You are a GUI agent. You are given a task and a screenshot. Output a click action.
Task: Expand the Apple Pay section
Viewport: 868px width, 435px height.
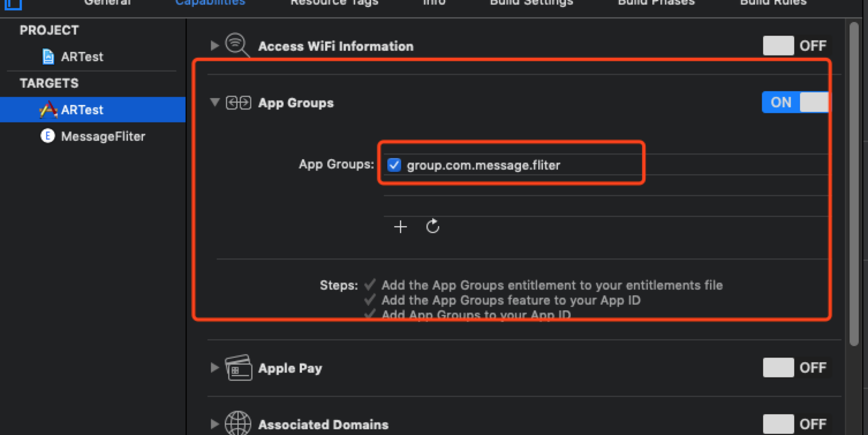coord(215,367)
